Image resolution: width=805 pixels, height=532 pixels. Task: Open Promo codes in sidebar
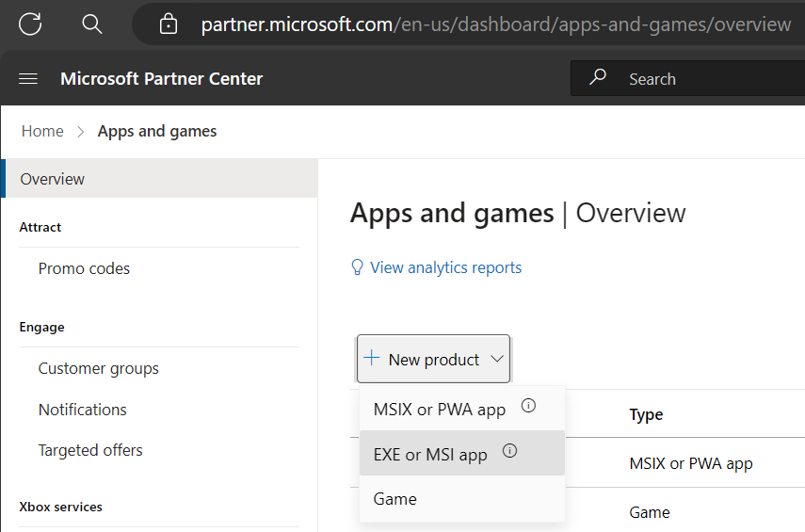pyautogui.click(x=84, y=268)
